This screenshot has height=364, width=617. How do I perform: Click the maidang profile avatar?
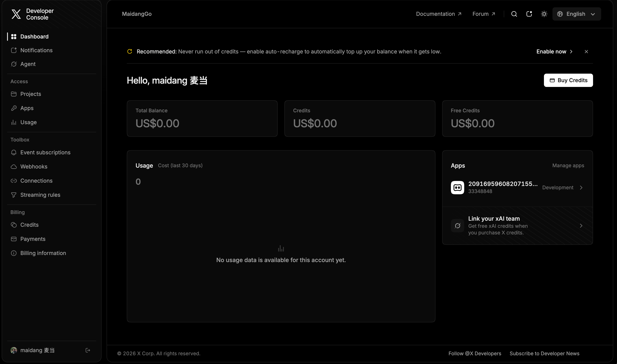14,350
